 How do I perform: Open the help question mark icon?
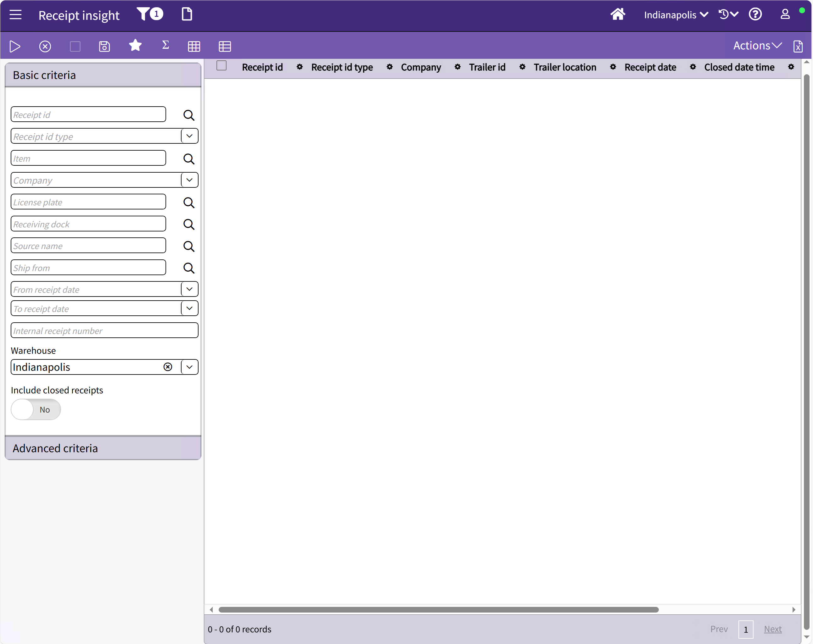(x=755, y=14)
